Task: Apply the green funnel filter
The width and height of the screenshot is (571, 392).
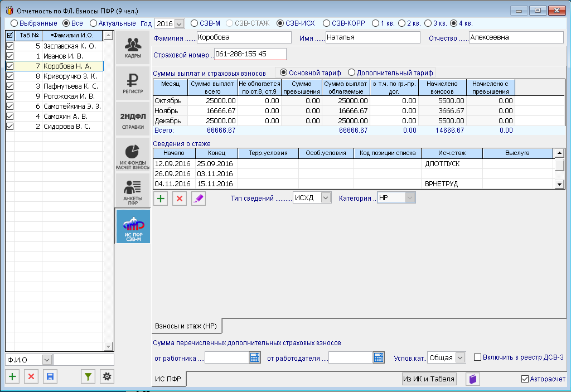Action: point(88,376)
